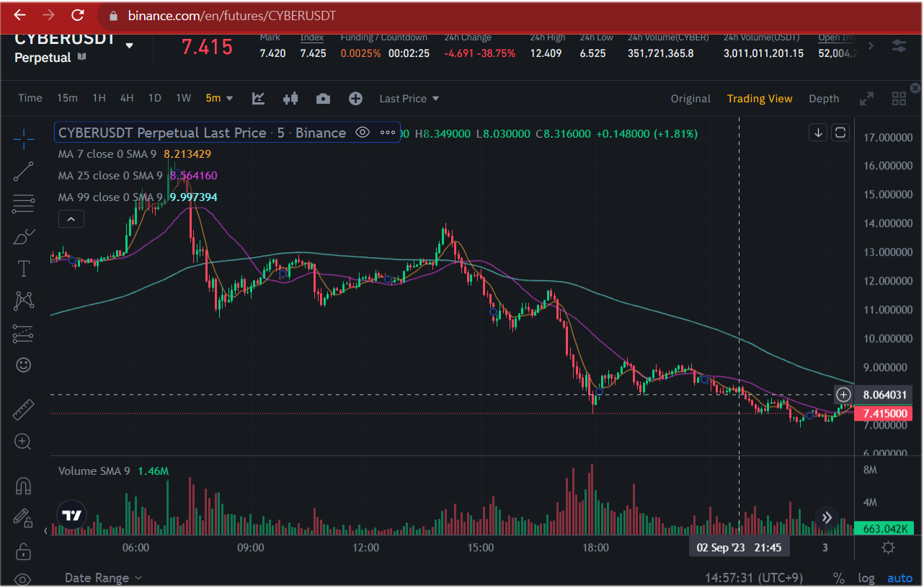Click the zoom in magnifier tool
Image resolution: width=924 pixels, height=588 pixels.
(x=23, y=442)
